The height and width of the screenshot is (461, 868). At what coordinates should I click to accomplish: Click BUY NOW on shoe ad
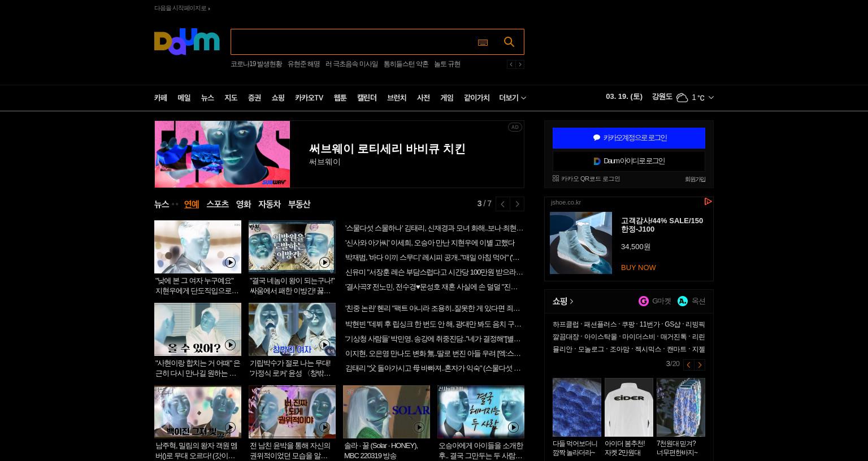(638, 267)
